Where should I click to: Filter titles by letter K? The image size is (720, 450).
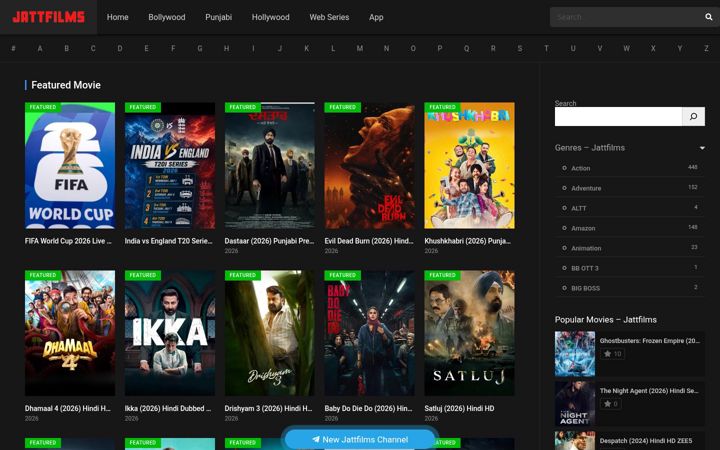point(307,48)
